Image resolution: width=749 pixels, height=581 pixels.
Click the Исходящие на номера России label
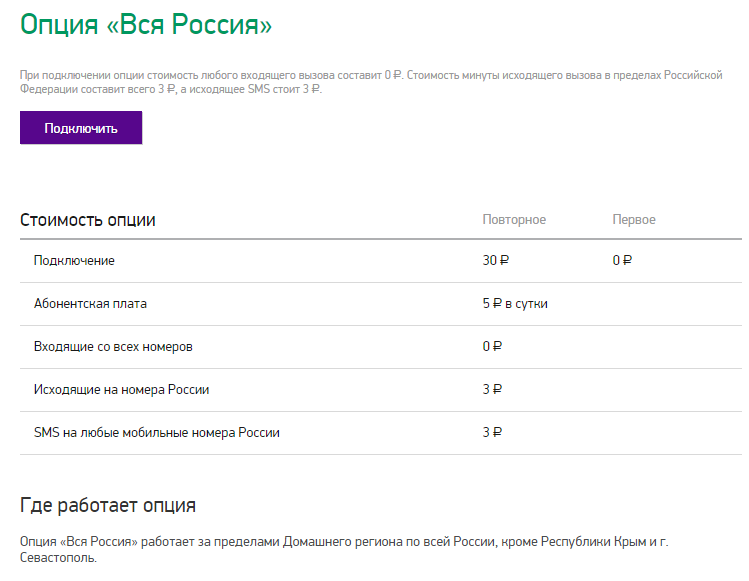(121, 390)
